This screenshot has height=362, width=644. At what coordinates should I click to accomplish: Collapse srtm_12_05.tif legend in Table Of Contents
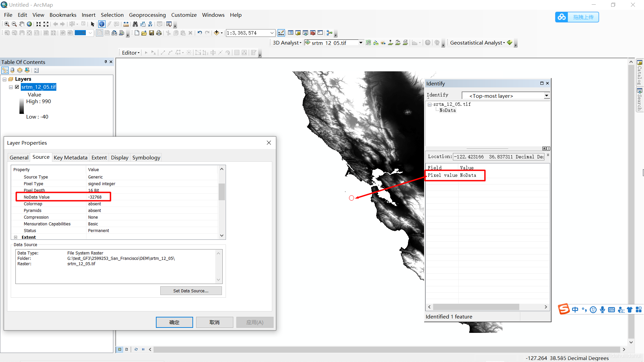11,87
